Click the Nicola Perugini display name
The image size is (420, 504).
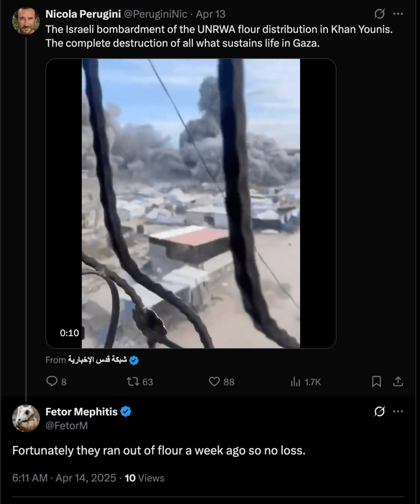tap(79, 15)
